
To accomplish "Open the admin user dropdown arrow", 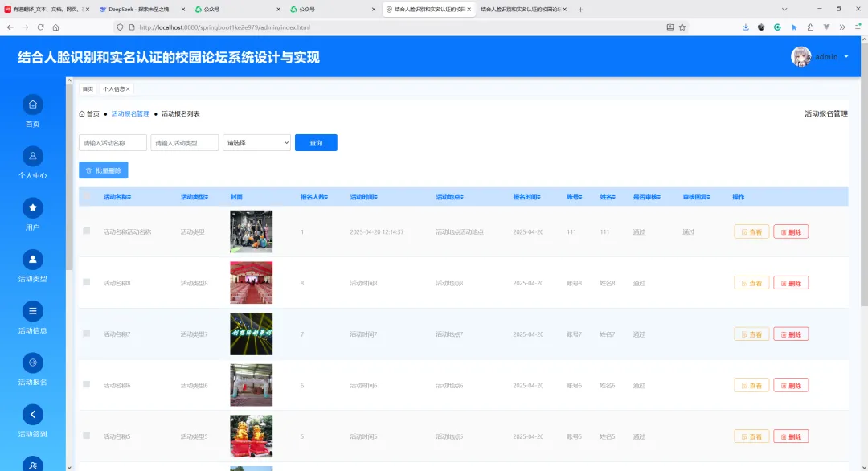I will tap(845, 57).
